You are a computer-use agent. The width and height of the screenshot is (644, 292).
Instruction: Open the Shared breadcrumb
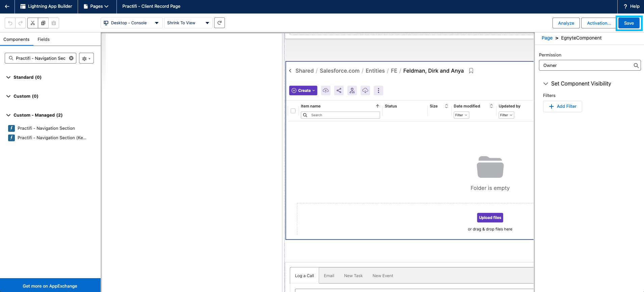305,71
